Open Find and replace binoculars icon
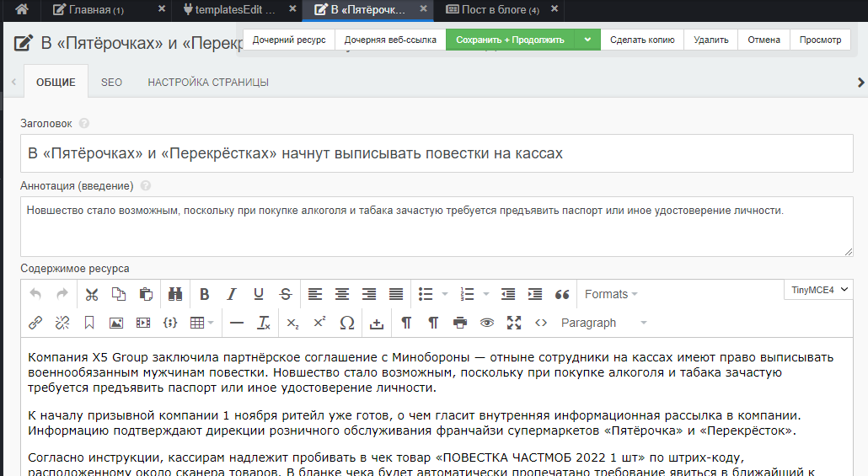The image size is (868, 476). click(175, 294)
